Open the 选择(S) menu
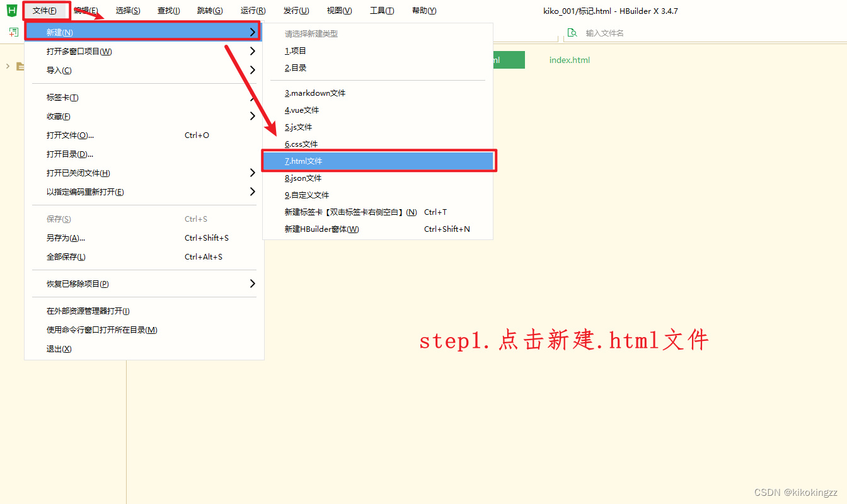Image resolution: width=847 pixels, height=504 pixels. point(128,11)
